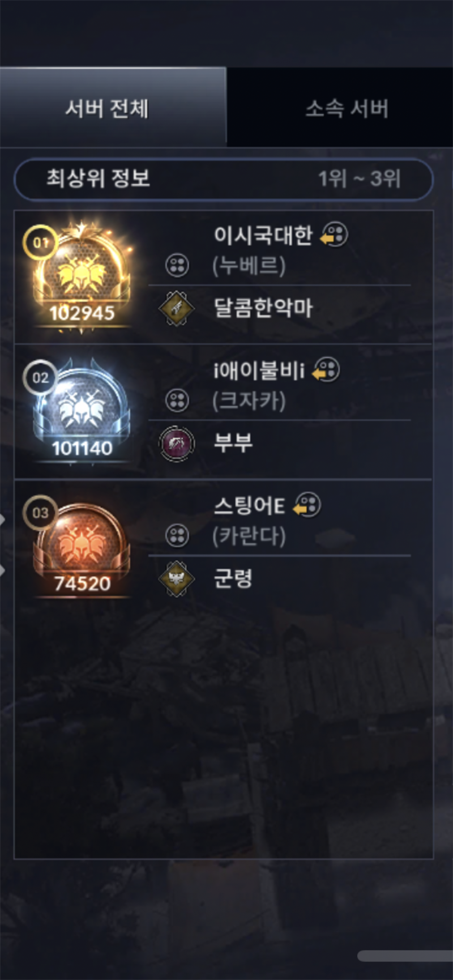
Task: Click the server transfer icon beside i애이불비i
Action: click(326, 370)
